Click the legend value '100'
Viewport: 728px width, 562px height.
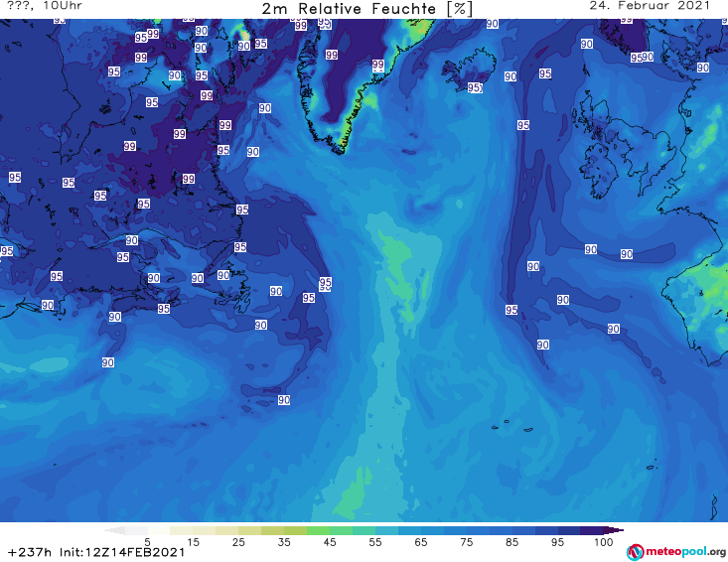coord(604,541)
